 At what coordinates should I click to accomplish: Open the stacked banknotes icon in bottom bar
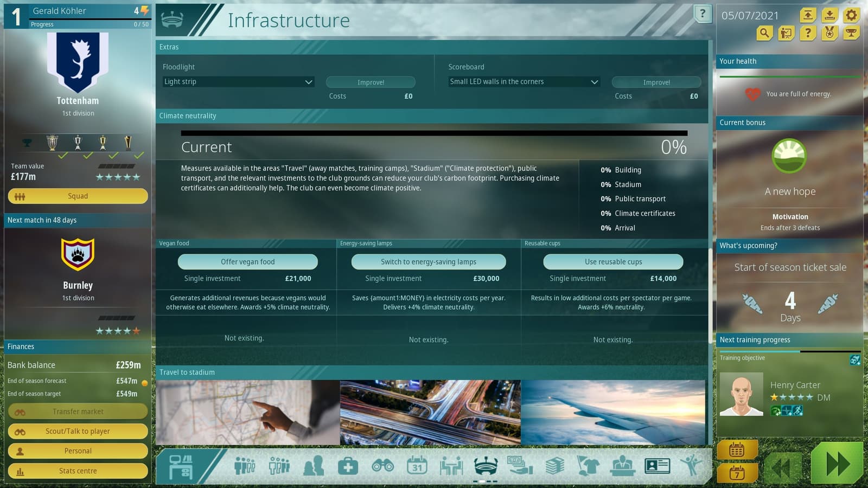[554, 465]
